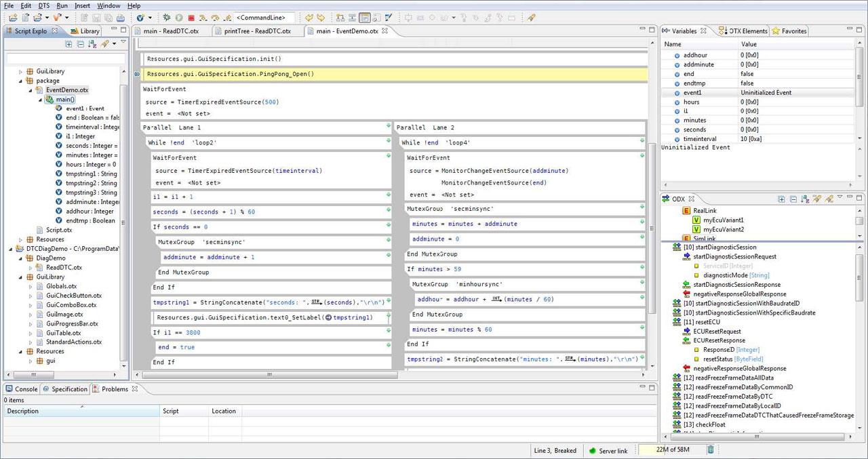Collapse the package tree node
Viewport: 868px width, 459px height.
coord(20,81)
